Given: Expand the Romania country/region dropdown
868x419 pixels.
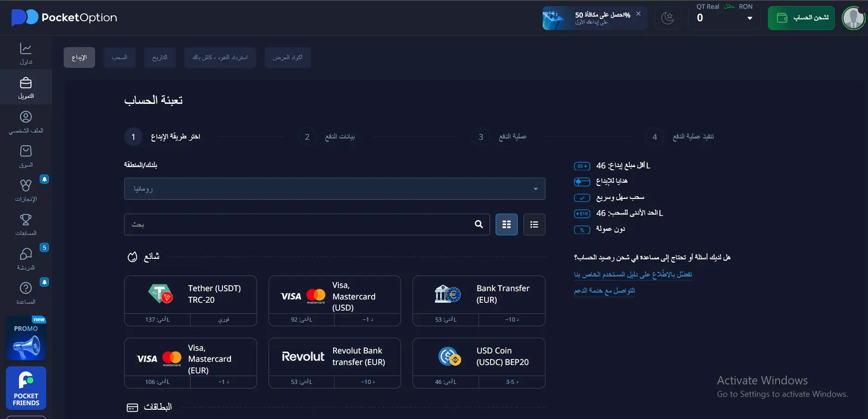Looking at the screenshot, I should (335, 189).
